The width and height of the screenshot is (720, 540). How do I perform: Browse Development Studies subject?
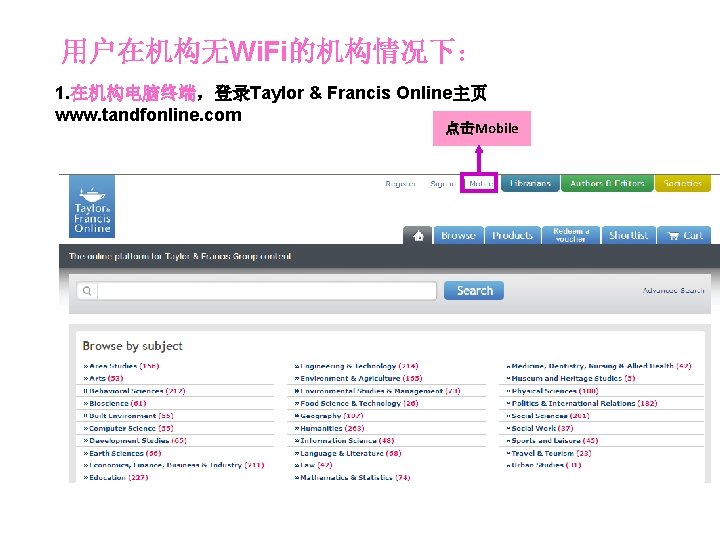click(x=135, y=440)
